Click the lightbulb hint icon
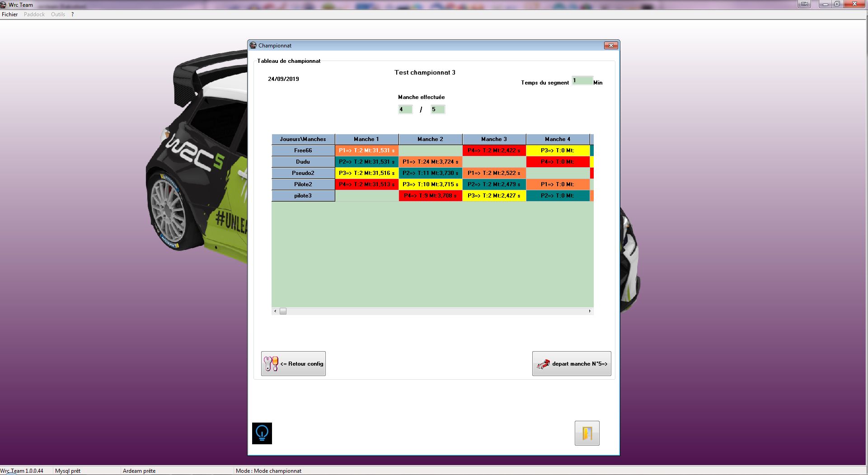The height and width of the screenshot is (475, 868). coord(262,433)
